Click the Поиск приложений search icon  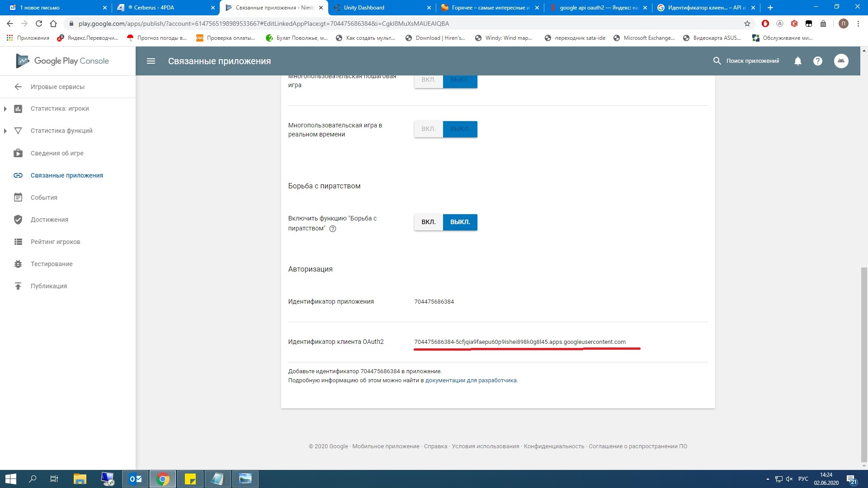coord(717,61)
